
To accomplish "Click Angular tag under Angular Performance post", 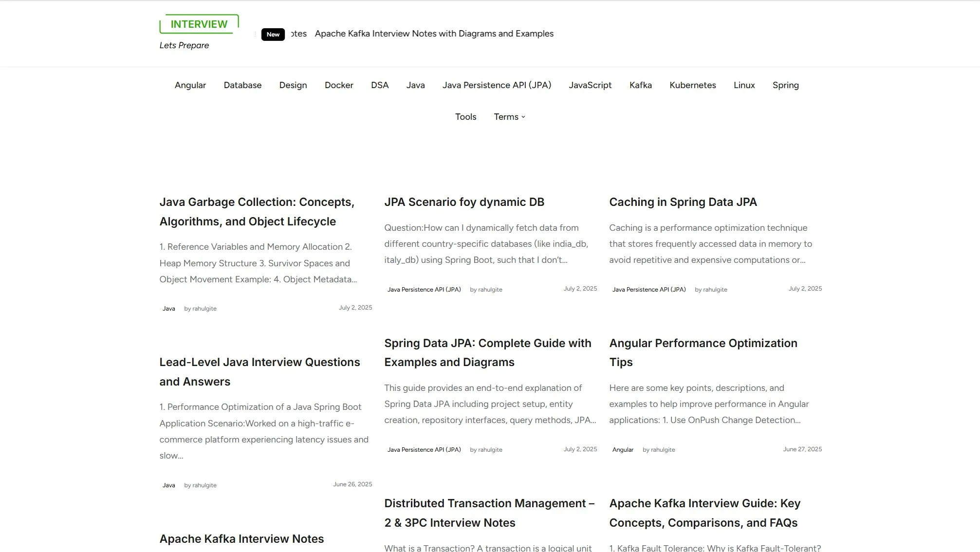I will pos(623,450).
